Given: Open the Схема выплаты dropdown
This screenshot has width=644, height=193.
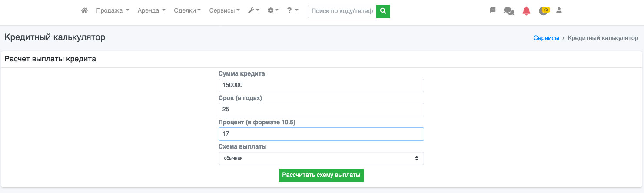Looking at the screenshot, I should [x=321, y=158].
